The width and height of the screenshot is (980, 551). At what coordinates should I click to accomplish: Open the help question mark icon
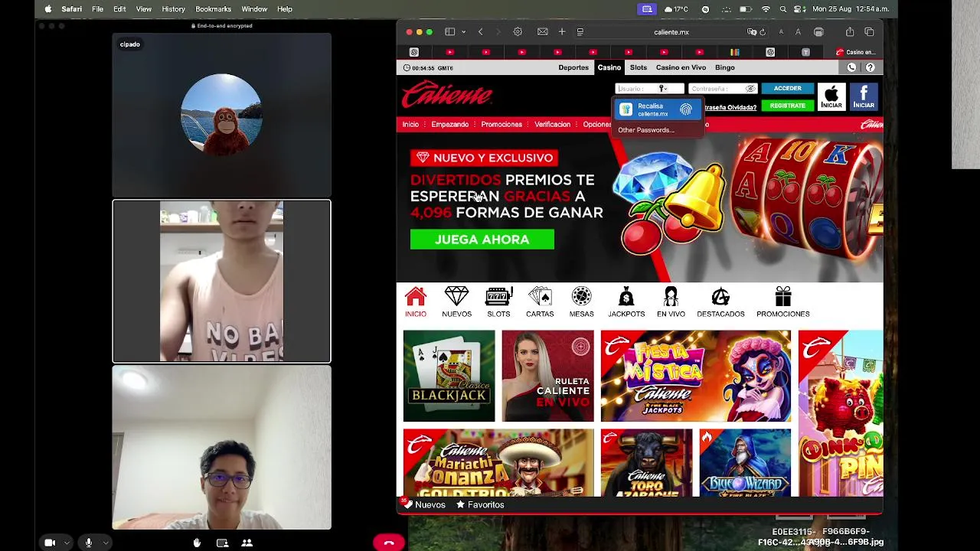pos(870,67)
